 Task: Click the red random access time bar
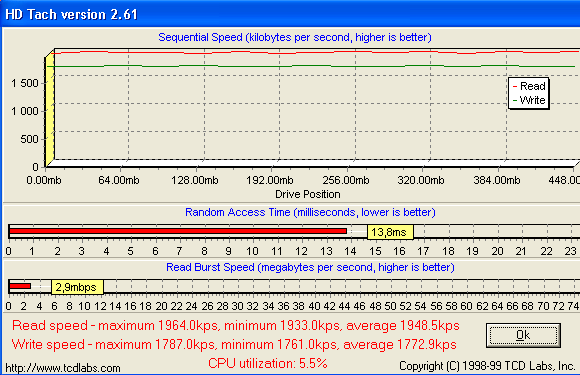coord(178,231)
